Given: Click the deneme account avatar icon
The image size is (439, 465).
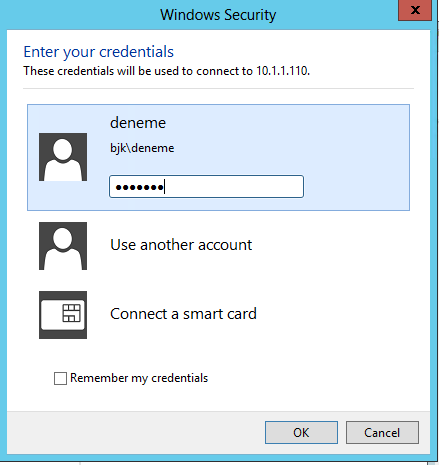Looking at the screenshot, I should pyautogui.click(x=63, y=157).
